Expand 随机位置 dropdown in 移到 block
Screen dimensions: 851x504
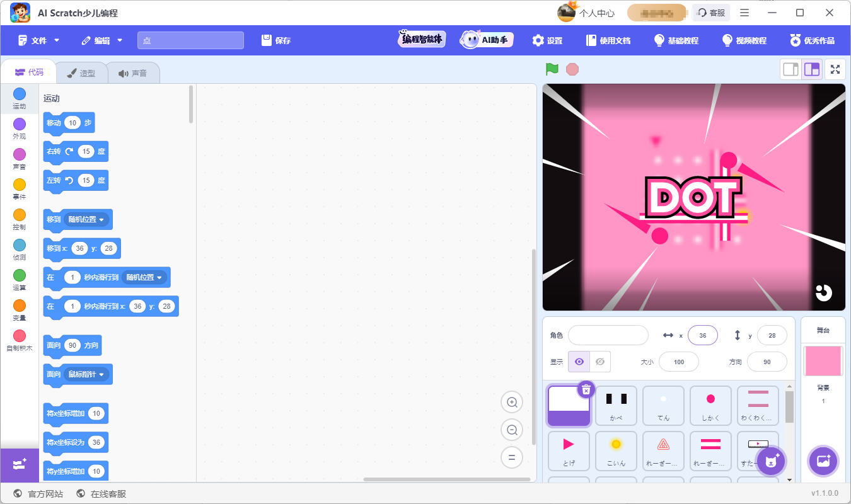(87, 219)
